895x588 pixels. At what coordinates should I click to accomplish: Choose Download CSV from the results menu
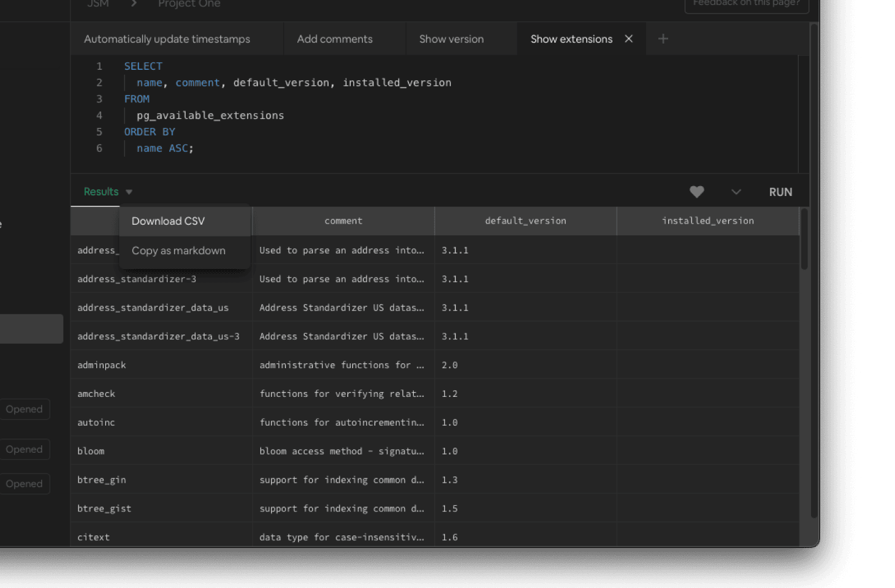169,221
